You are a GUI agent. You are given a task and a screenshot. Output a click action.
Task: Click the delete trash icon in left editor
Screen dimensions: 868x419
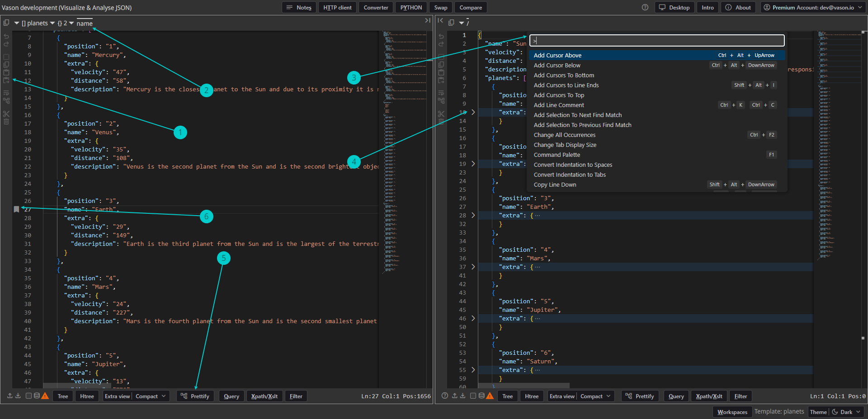[6, 122]
